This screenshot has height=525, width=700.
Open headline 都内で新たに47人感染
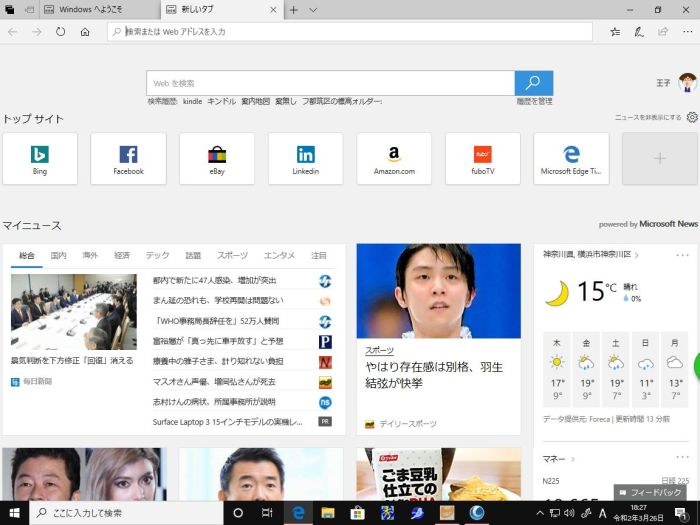coord(214,281)
